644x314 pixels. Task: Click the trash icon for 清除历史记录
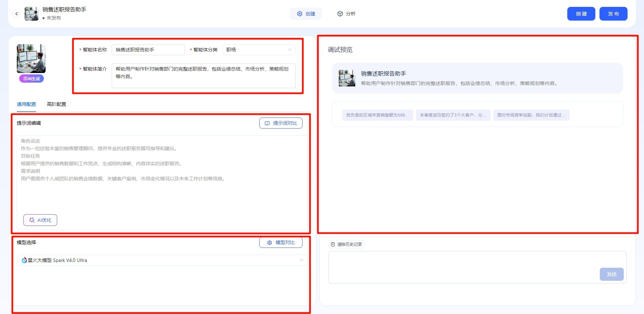coord(333,244)
